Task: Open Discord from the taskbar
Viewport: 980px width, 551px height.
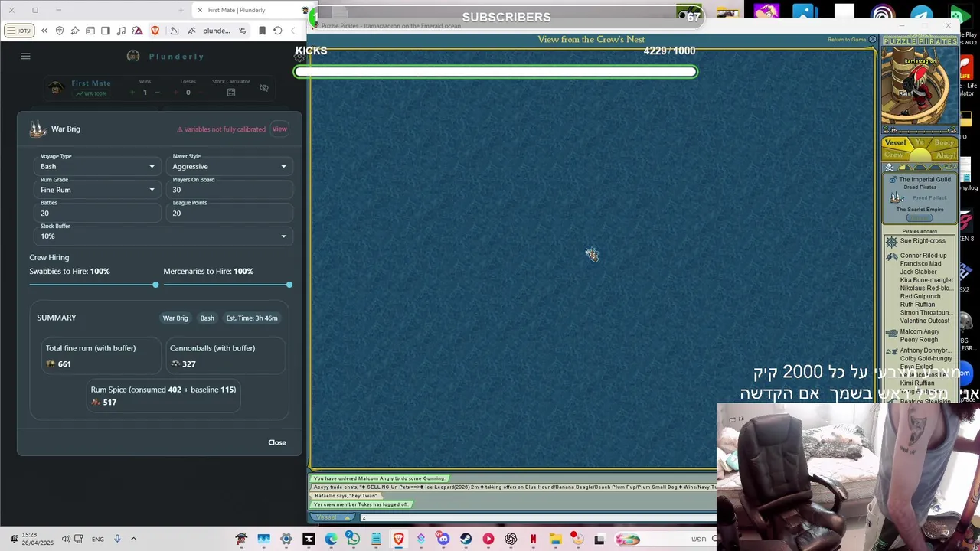Action: pyautogui.click(x=443, y=540)
